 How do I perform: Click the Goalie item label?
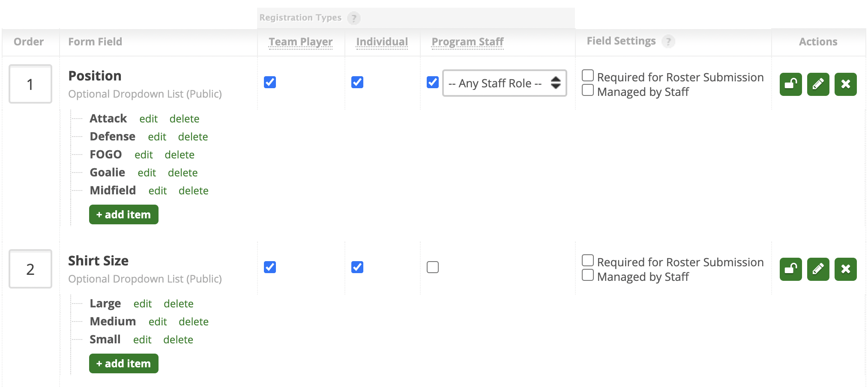click(x=108, y=173)
